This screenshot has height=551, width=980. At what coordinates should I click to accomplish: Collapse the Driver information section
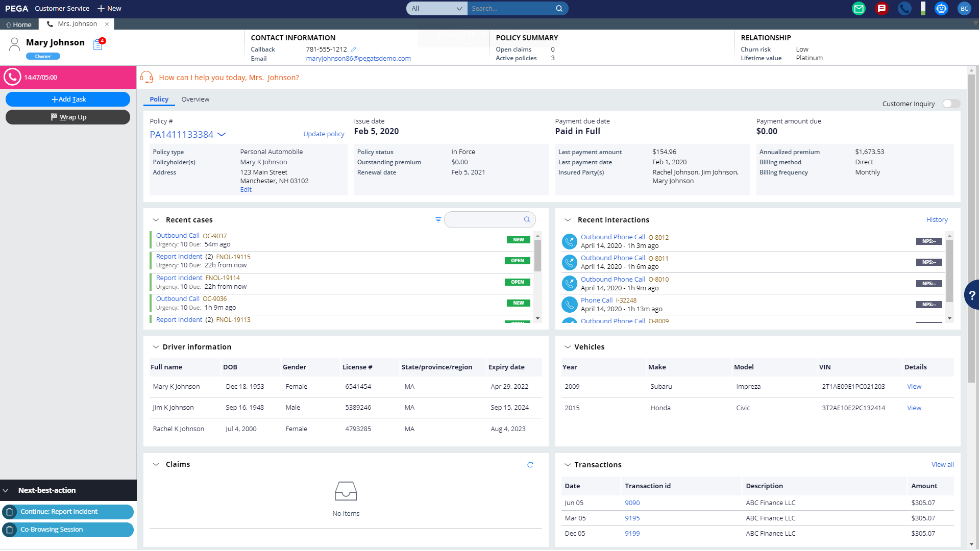156,347
